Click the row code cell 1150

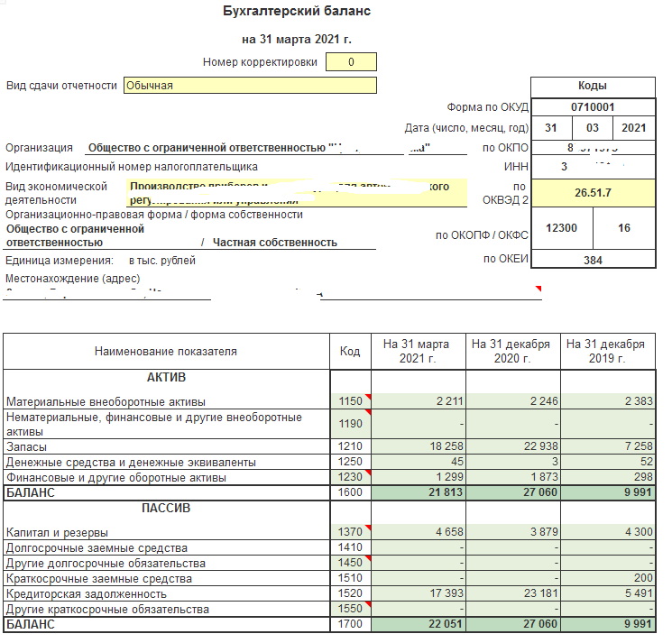[x=350, y=401]
